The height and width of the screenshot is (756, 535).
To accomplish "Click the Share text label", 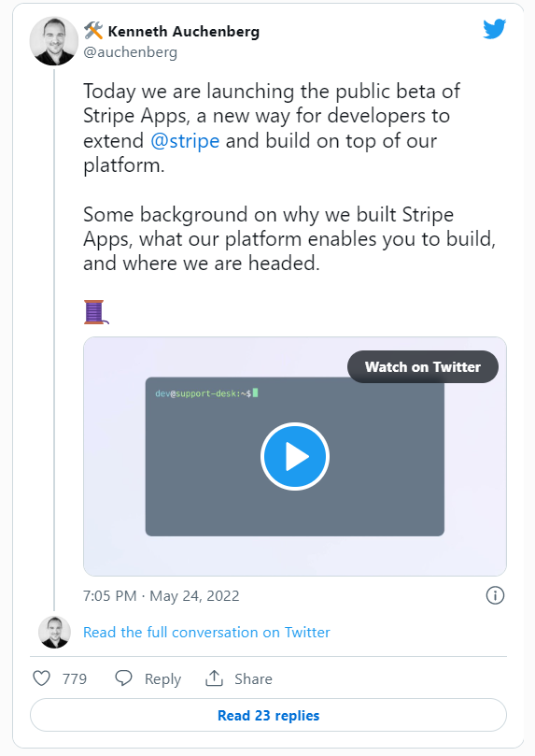I will click(253, 678).
